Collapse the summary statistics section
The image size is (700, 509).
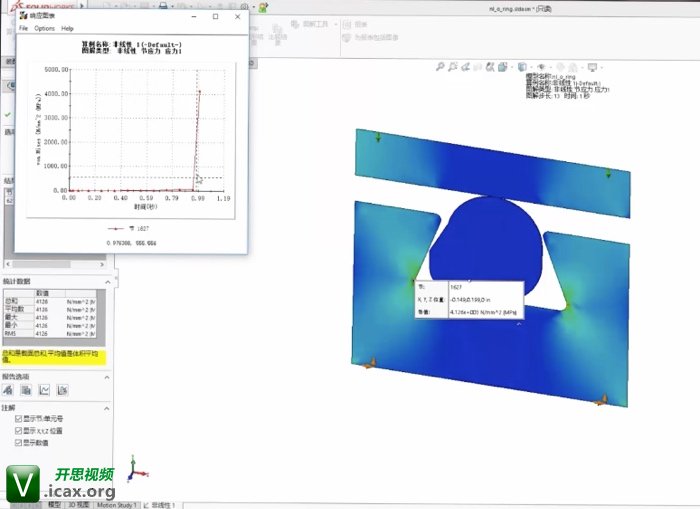[x=107, y=282]
